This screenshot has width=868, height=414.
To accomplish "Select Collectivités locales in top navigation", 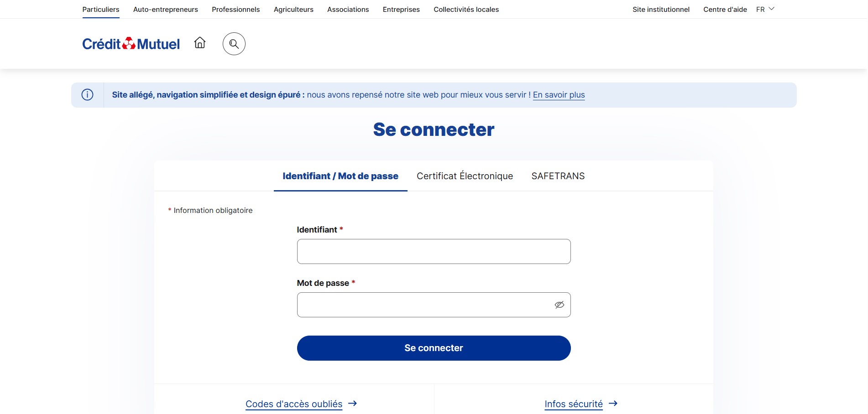I will [466, 9].
